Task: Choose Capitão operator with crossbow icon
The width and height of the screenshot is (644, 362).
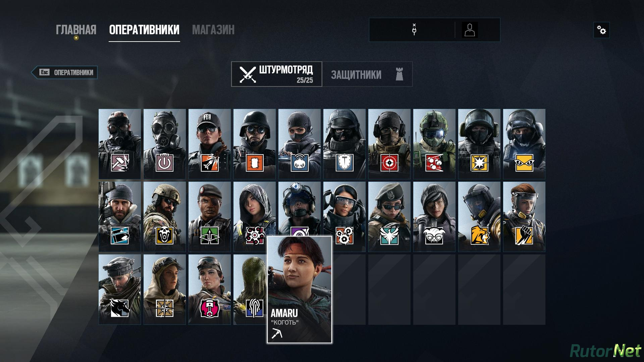Action: [x=210, y=217]
